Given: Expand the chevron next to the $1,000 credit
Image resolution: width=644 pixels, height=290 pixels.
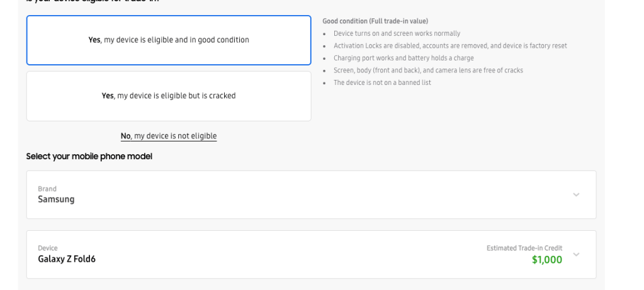Looking at the screenshot, I should click(576, 254).
